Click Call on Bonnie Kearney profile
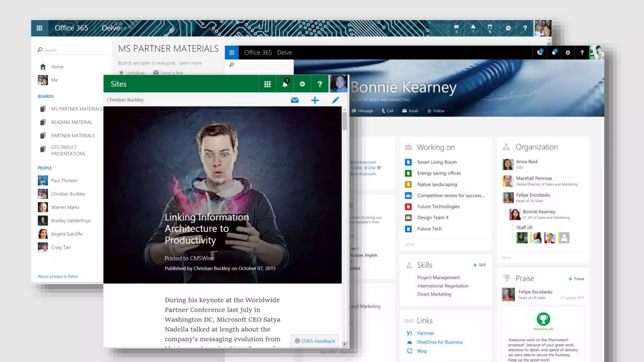 pos(387,111)
